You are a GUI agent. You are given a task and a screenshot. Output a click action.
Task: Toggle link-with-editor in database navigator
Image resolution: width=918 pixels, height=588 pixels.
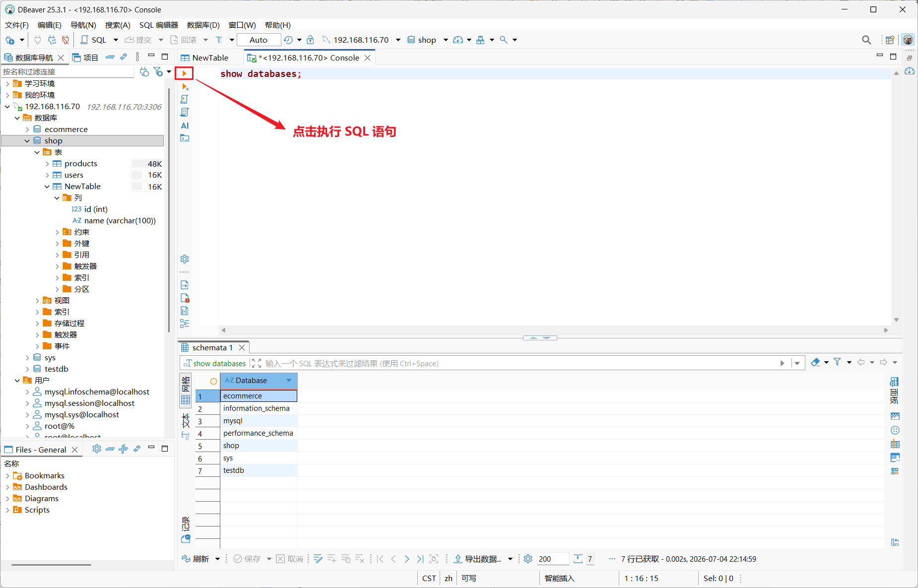tap(124, 57)
